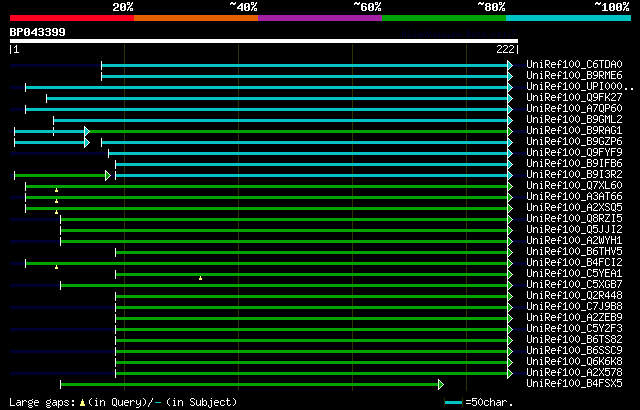
Task: Select the UniRef100_Q6K6K8 label
Action: pos(574,362)
